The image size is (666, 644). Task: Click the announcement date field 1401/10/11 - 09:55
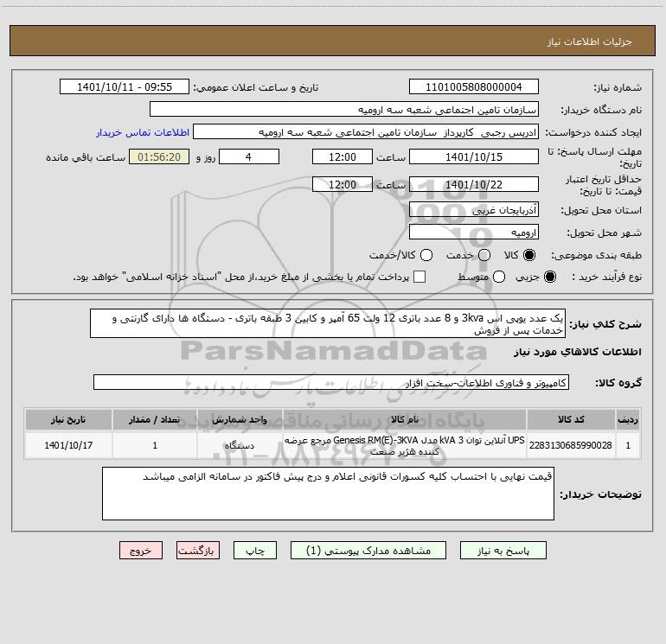coord(125,87)
